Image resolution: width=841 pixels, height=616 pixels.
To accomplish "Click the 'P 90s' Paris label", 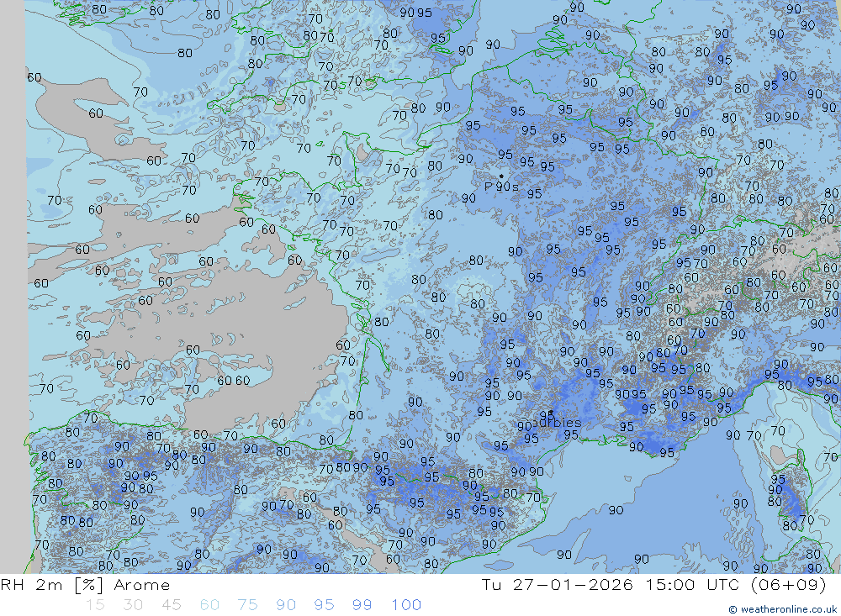I will pos(501,187).
